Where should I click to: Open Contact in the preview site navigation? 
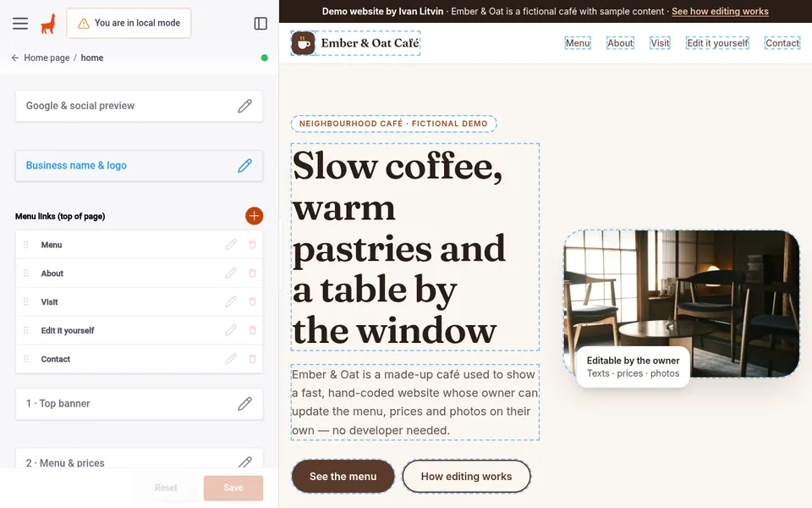(782, 43)
